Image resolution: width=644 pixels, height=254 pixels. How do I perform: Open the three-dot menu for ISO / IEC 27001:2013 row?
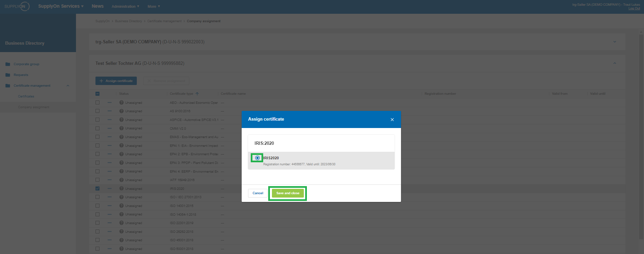tap(110, 197)
